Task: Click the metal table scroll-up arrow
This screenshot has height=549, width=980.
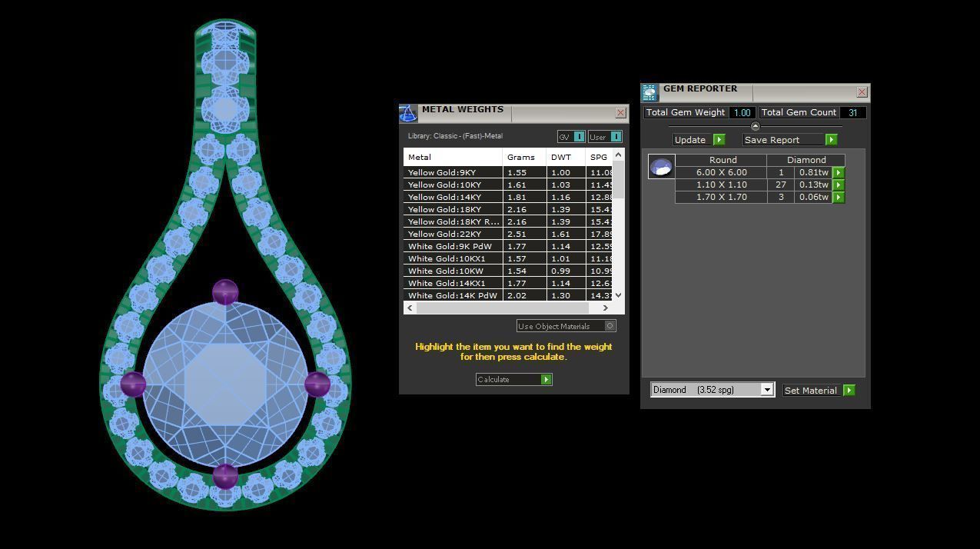Action: coord(619,156)
